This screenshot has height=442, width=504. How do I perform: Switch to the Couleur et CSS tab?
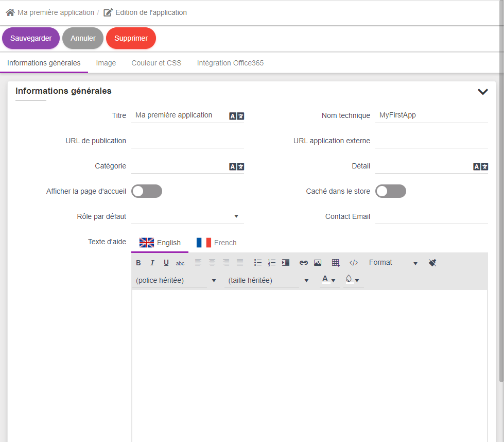157,63
